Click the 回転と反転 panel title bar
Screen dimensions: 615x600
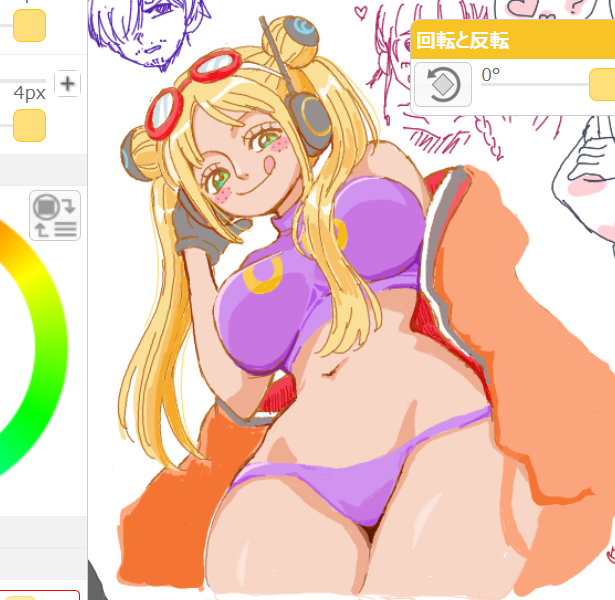click(x=513, y=40)
